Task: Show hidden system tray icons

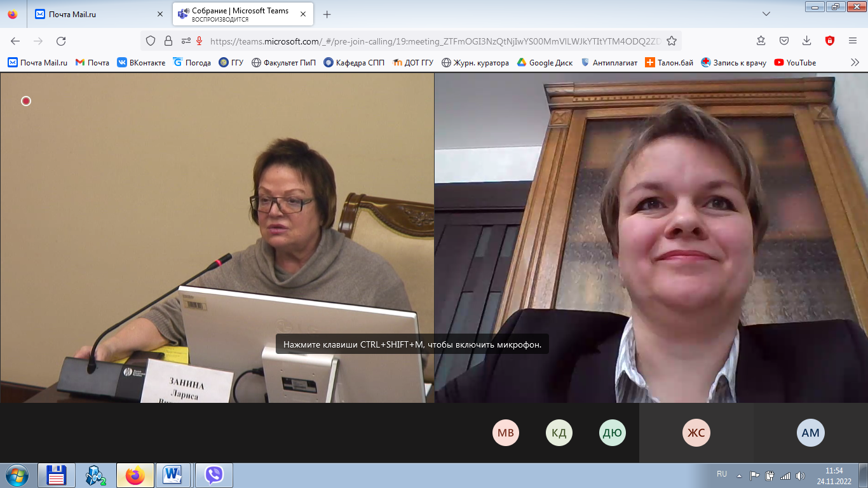Action: pyautogui.click(x=739, y=475)
